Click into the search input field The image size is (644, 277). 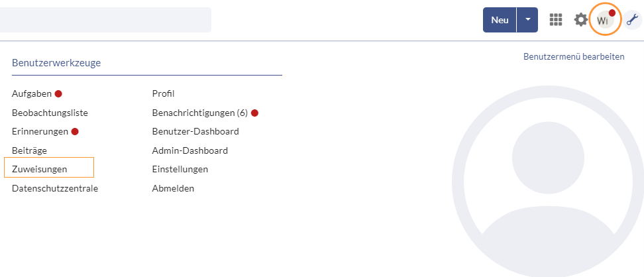[105, 20]
